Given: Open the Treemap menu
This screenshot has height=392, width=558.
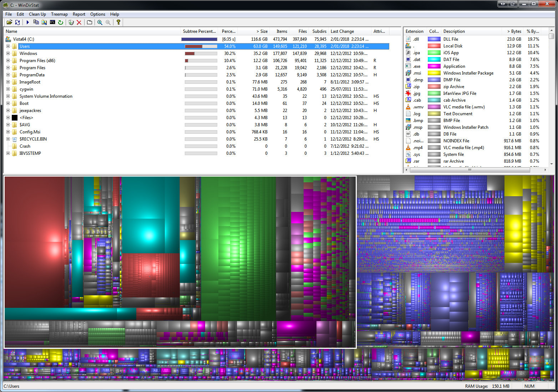Looking at the screenshot, I should [x=59, y=14].
